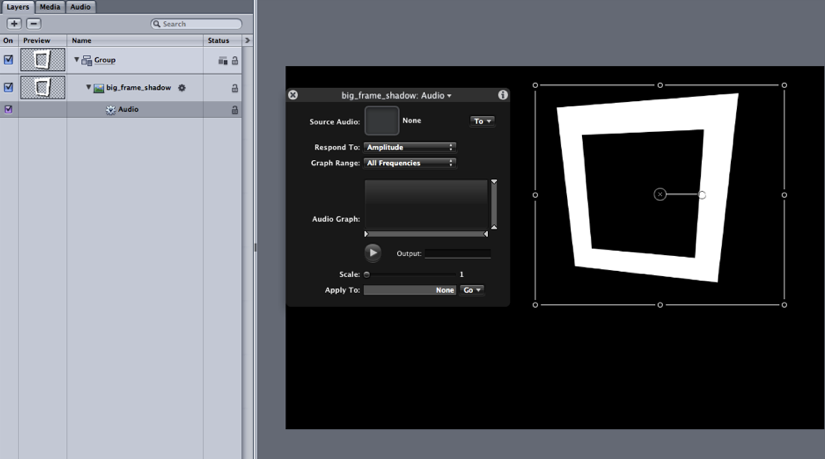The height and width of the screenshot is (459, 825).
Task: Open the HUD info inspector icon
Action: point(503,95)
